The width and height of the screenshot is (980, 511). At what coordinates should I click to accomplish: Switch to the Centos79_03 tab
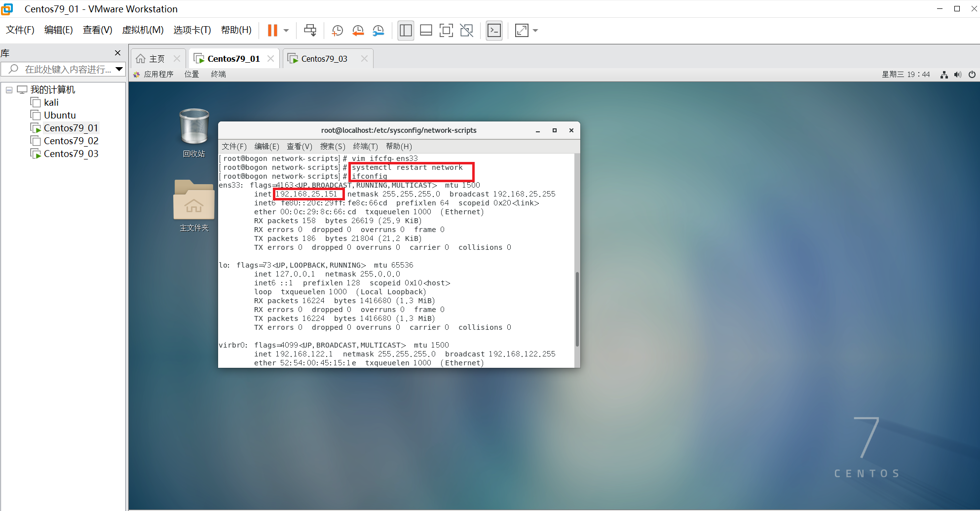(324, 59)
